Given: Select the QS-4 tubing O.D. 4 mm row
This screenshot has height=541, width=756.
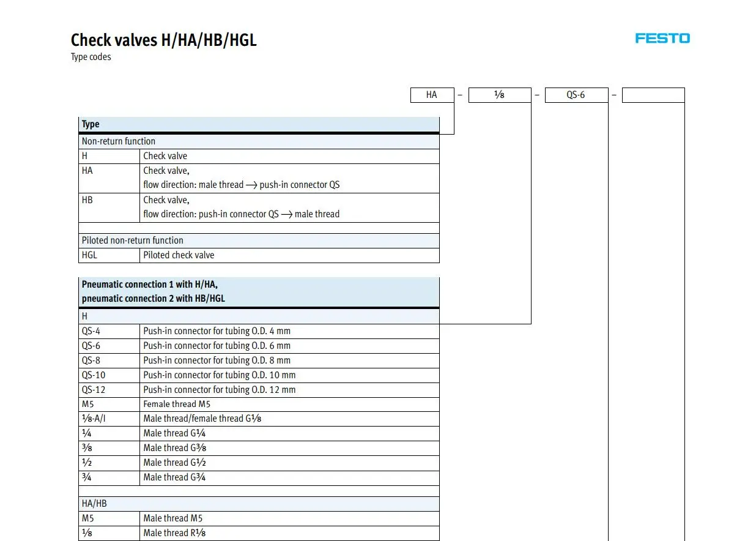Looking at the screenshot, I should click(259, 331).
